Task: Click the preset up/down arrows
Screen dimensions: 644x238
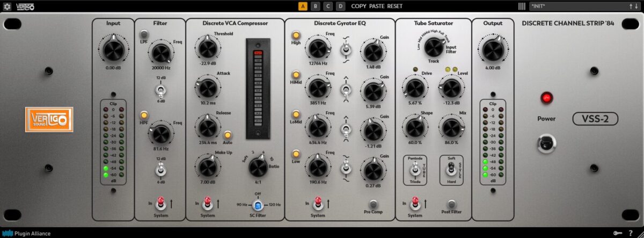Action: (633, 6)
